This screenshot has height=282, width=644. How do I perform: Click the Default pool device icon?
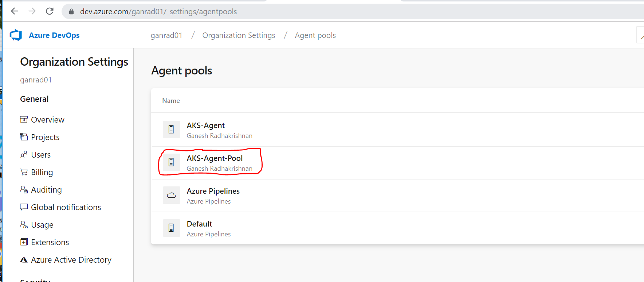(x=171, y=228)
